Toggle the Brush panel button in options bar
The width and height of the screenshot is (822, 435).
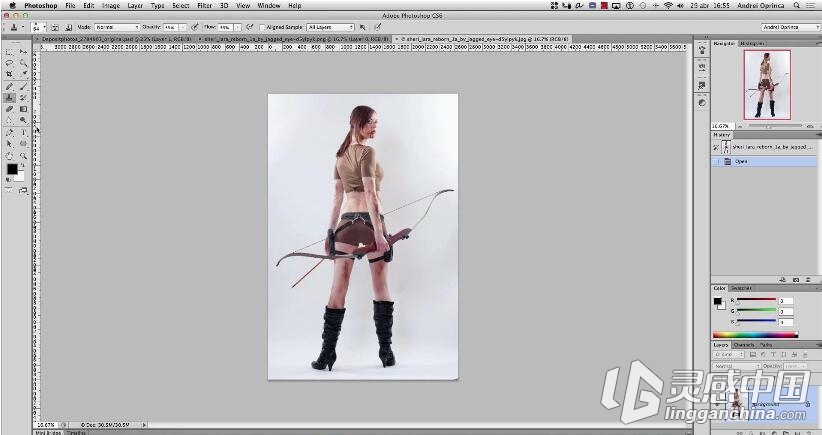pos(55,27)
